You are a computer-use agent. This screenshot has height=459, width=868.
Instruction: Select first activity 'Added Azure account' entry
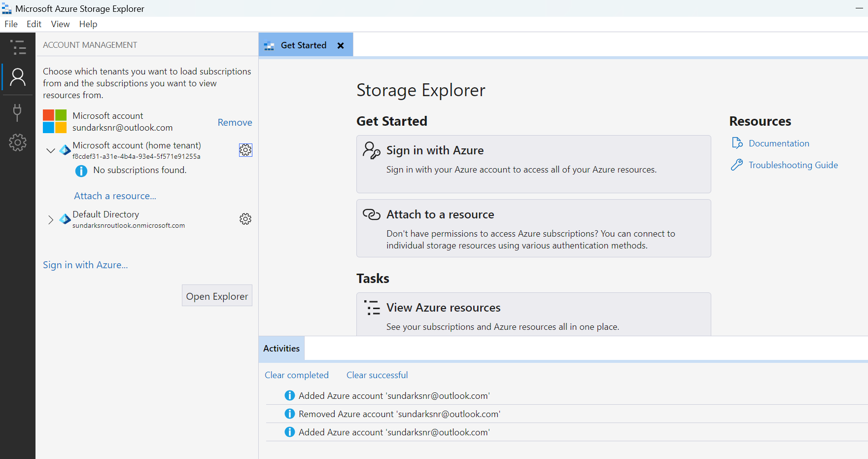coord(567,395)
